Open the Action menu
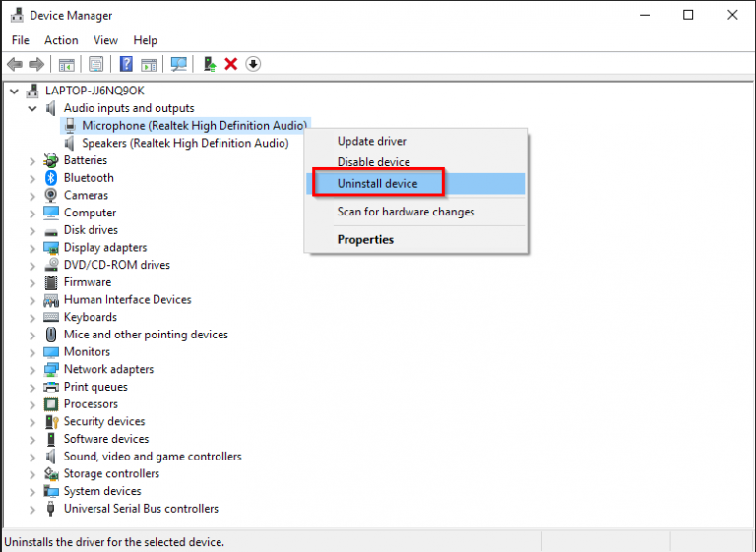Viewport: 756px width, 552px height. click(61, 40)
